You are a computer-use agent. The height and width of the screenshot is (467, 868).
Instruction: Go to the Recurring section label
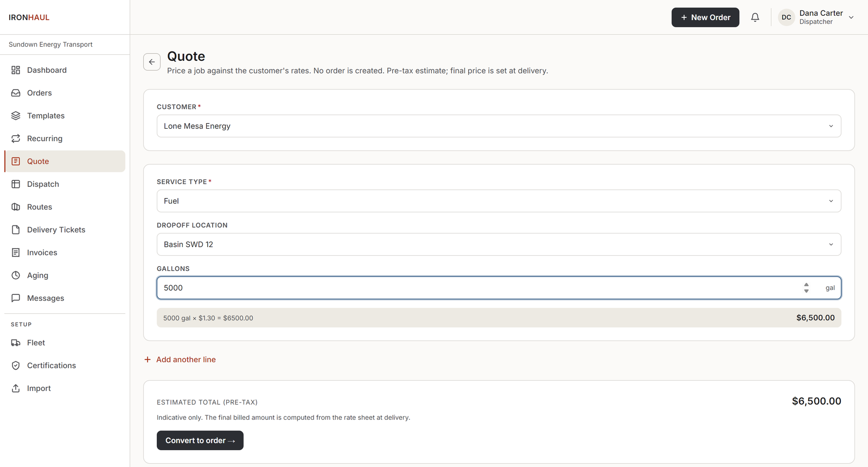click(44, 138)
